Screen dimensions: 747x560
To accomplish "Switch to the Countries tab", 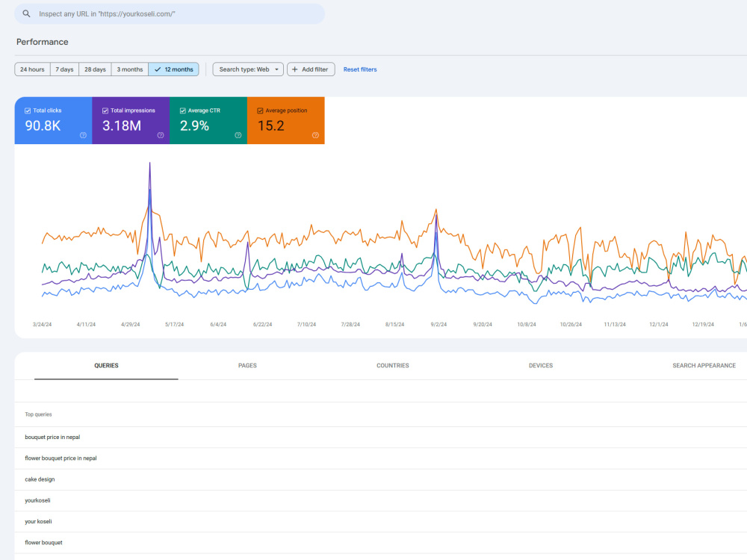I will tap(393, 366).
